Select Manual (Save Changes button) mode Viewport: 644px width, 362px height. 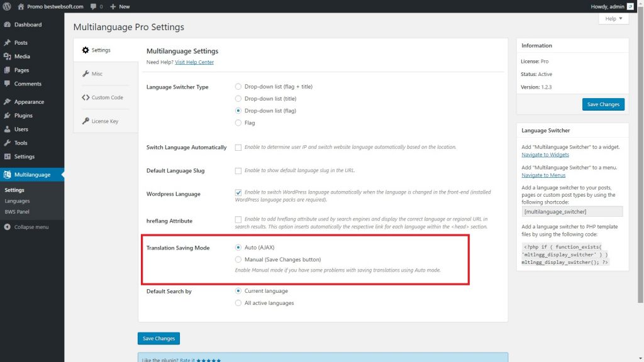click(238, 260)
